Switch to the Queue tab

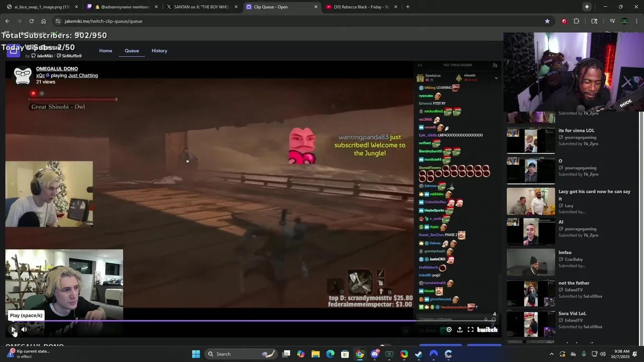132,51
